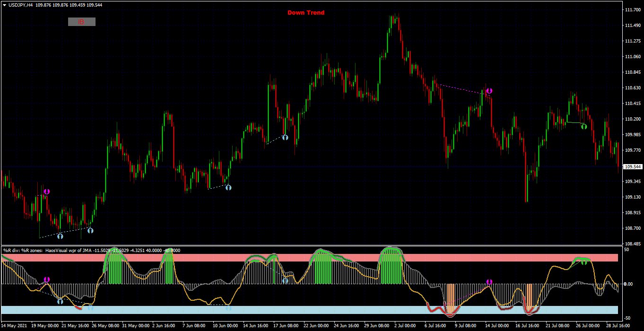Click price scale value 108.915

(x=632, y=213)
